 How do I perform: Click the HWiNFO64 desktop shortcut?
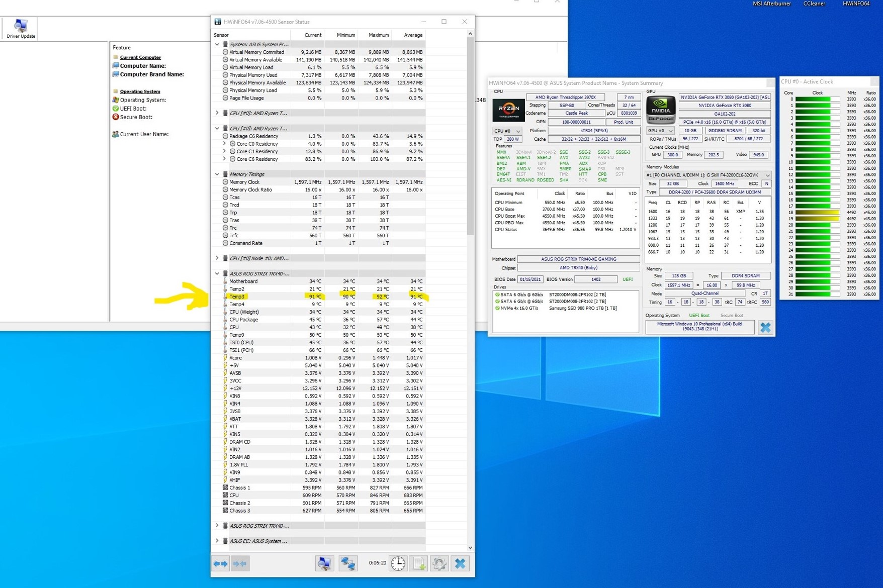(856, 4)
